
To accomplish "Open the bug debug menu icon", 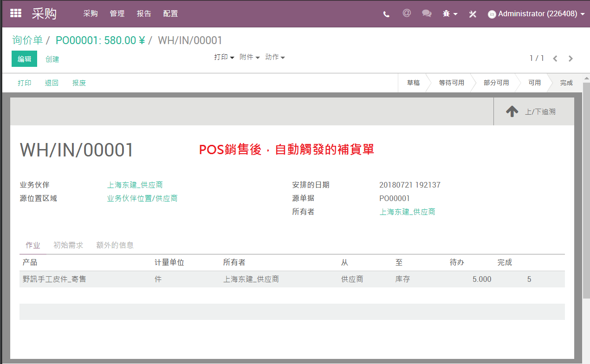I will coord(450,14).
